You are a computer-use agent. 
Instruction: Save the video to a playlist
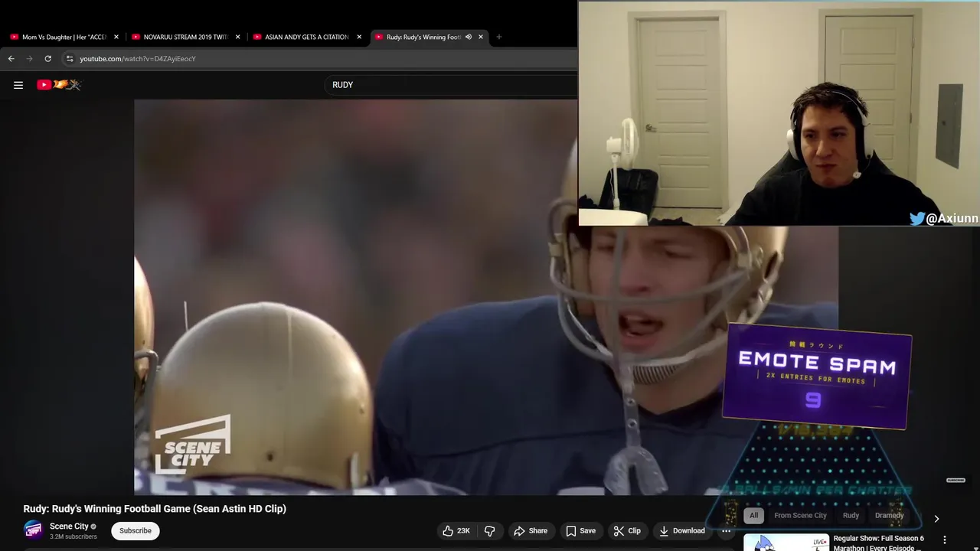tap(580, 530)
